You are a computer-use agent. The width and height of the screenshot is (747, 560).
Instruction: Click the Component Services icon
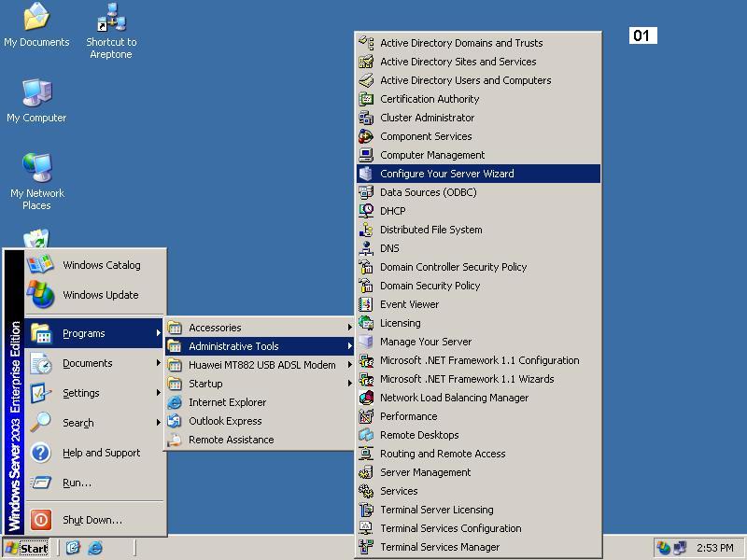point(366,136)
